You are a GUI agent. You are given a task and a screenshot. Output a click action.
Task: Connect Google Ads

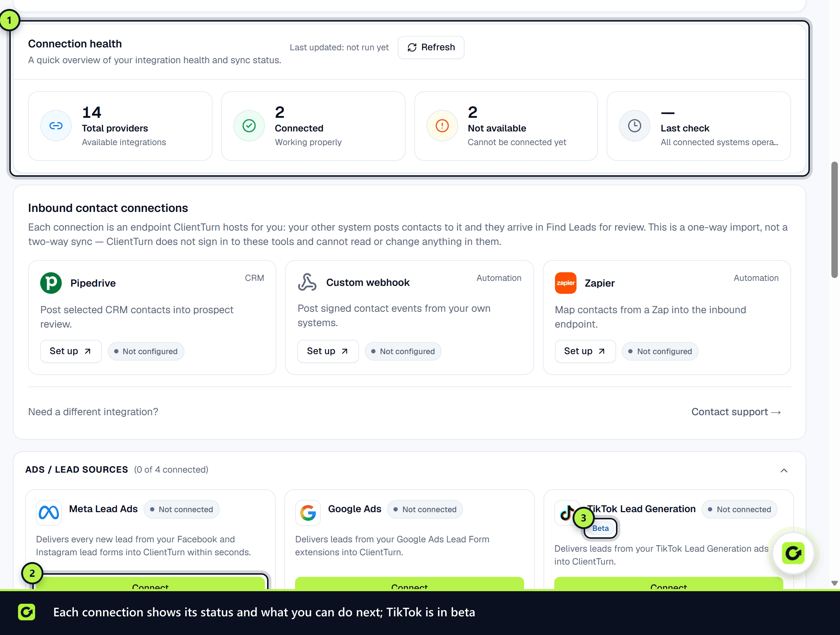(x=409, y=584)
